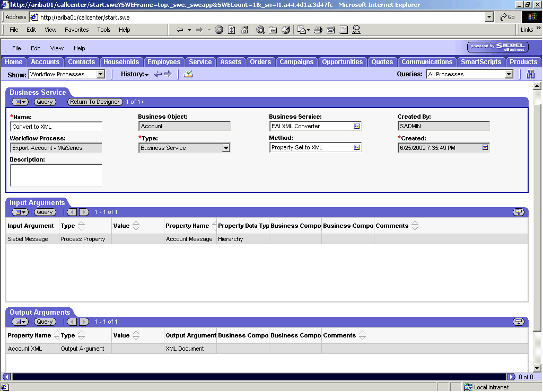Click the IE Print icon
Image resolution: width=543 pixels, height=392 pixels.
(x=318, y=30)
